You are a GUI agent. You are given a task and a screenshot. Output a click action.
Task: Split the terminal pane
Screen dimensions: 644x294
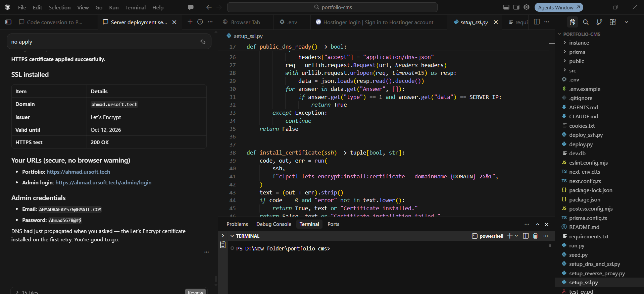tap(526, 236)
